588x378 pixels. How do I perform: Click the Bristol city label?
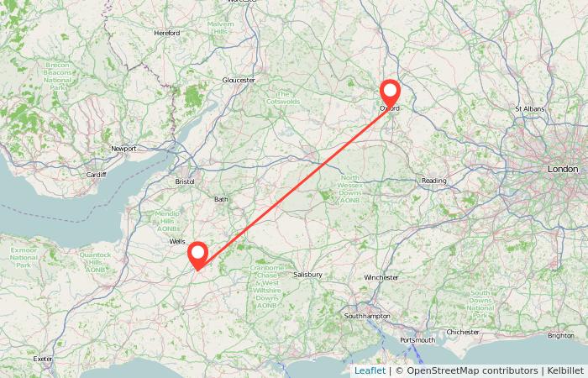tap(185, 181)
